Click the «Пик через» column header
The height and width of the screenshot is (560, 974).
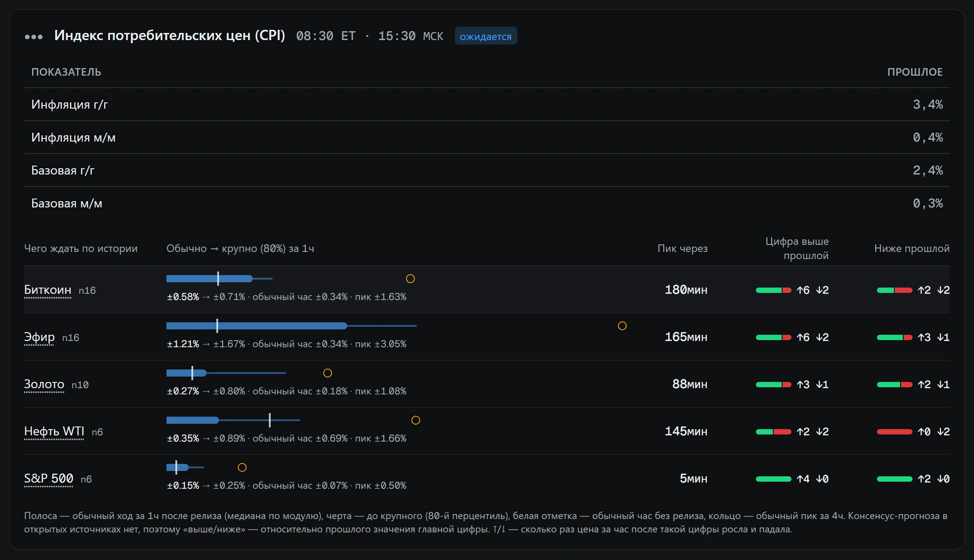tap(682, 248)
